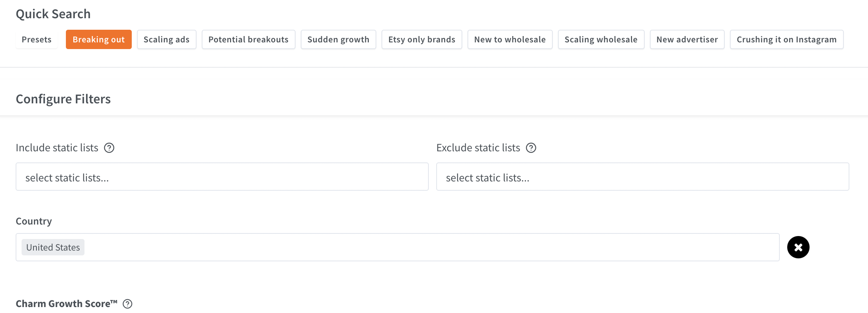868x313 pixels.
Task: Apply the Scaling wholesale preset
Action: pyautogui.click(x=601, y=39)
